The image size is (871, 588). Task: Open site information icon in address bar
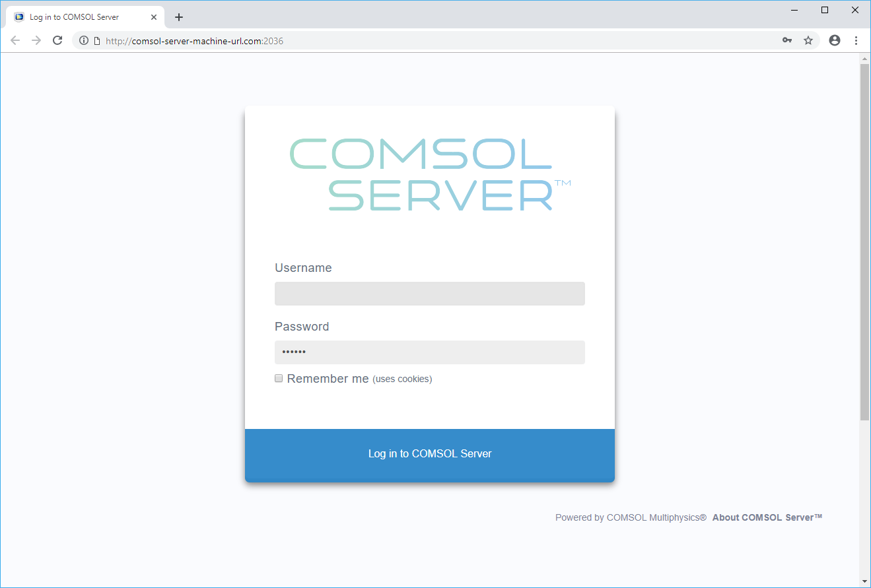tap(84, 41)
